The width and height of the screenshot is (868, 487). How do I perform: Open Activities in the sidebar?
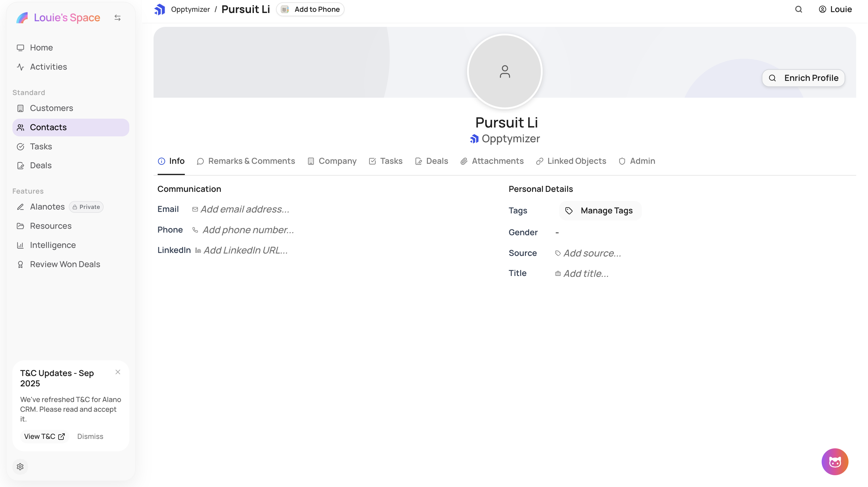click(x=71, y=67)
